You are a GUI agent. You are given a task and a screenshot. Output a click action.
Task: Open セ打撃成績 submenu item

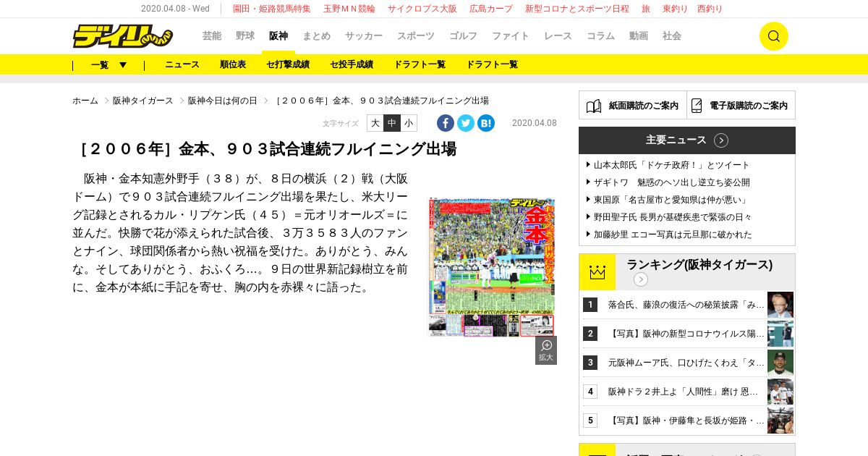tap(288, 64)
